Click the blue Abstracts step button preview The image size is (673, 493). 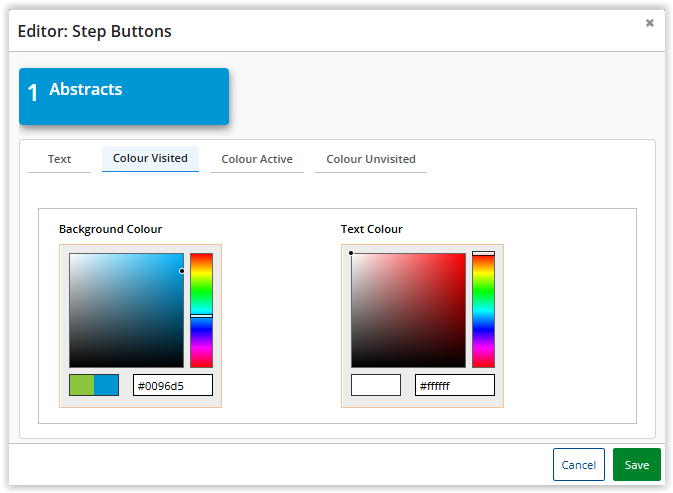point(124,96)
